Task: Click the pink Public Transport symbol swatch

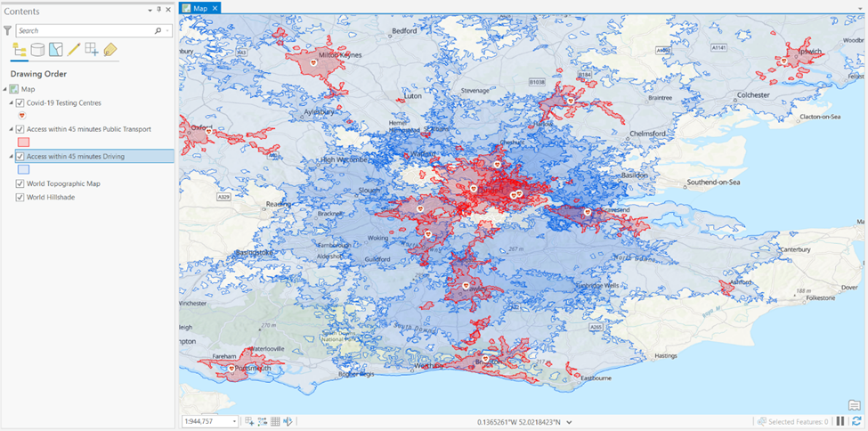Action: pyautogui.click(x=24, y=142)
